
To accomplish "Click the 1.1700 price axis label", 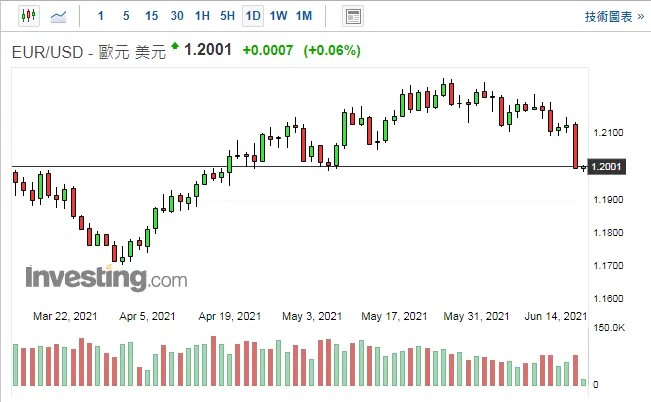I will [608, 265].
